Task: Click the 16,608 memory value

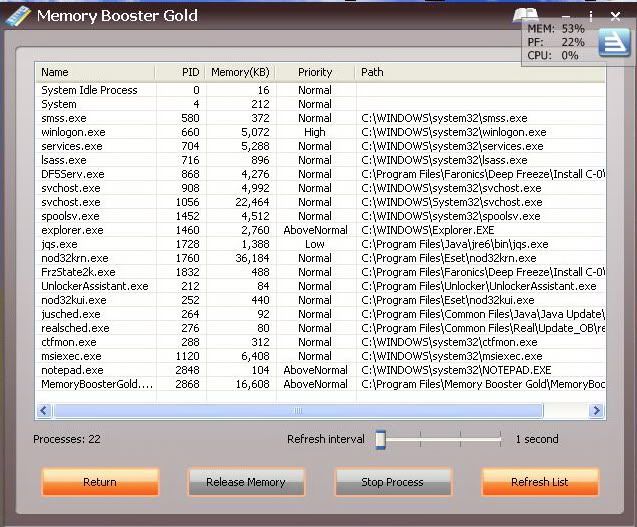Action: point(252,384)
